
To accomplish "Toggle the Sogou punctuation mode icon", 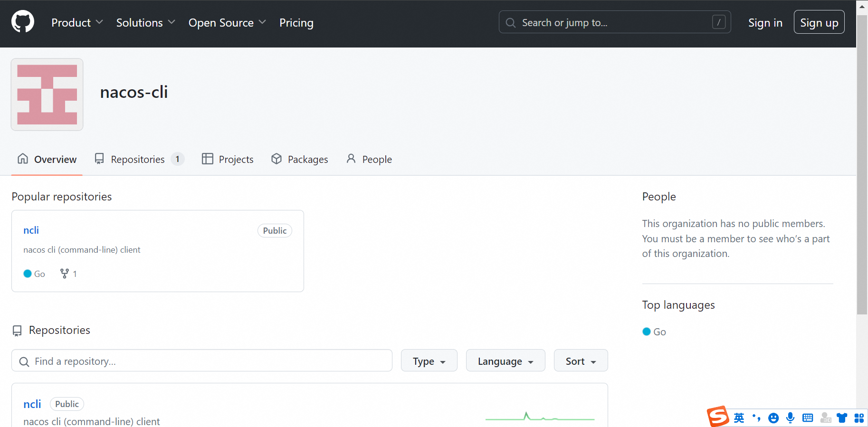I will pos(756,418).
